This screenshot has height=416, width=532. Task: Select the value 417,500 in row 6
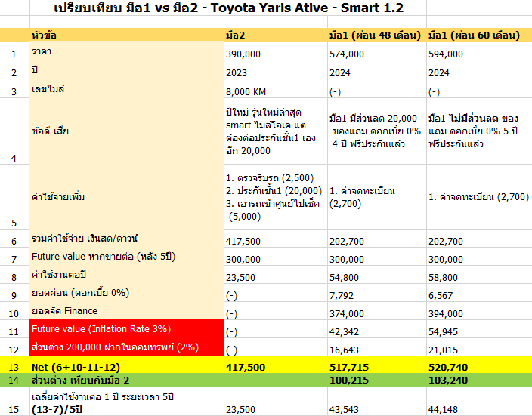pyautogui.click(x=276, y=239)
